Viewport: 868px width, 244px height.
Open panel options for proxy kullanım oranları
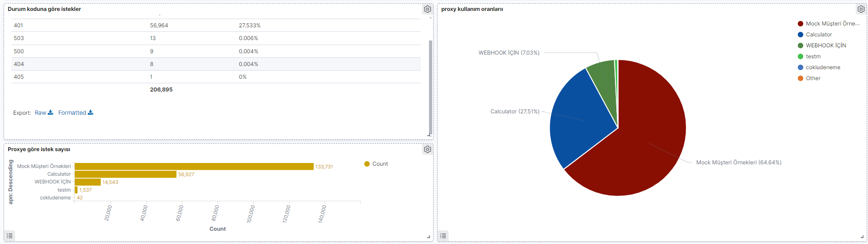(861, 9)
